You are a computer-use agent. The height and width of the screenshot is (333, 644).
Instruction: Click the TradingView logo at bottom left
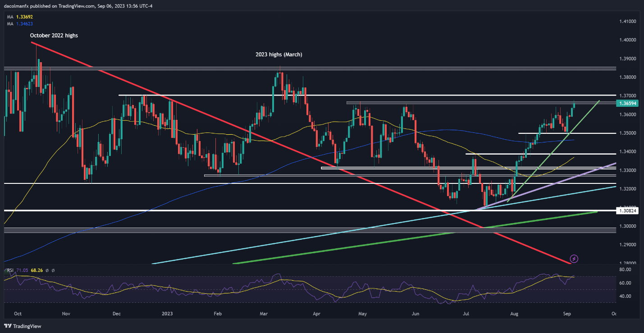pos(20,326)
